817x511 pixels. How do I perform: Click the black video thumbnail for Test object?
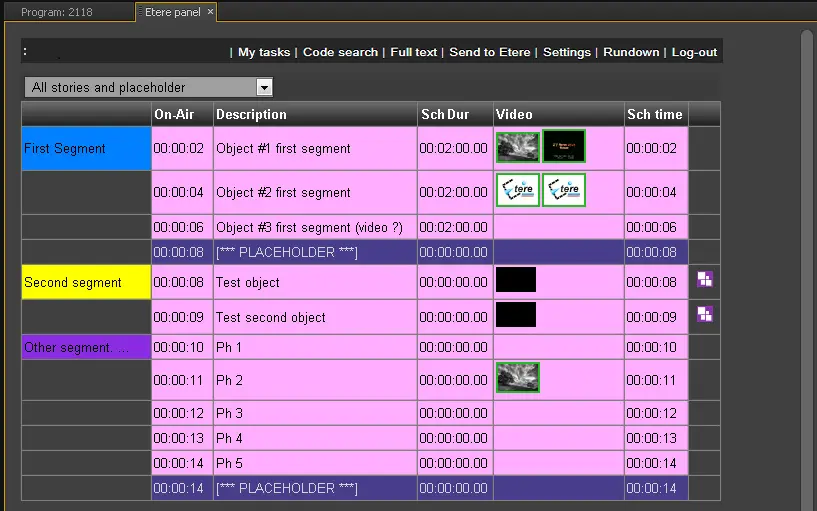[516, 280]
